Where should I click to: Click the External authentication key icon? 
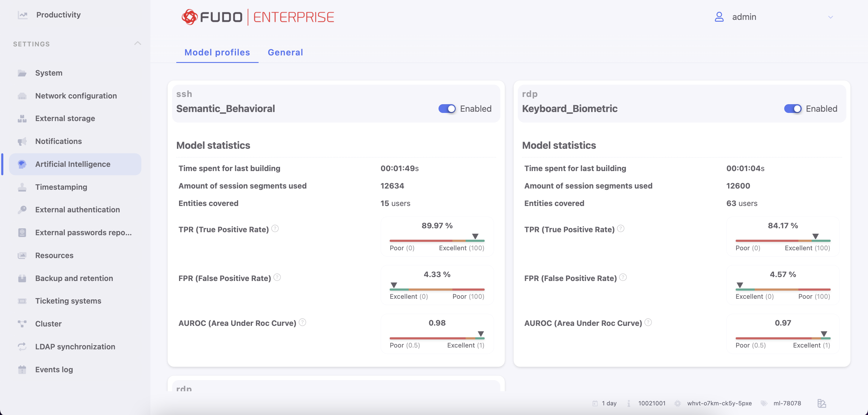tap(22, 210)
